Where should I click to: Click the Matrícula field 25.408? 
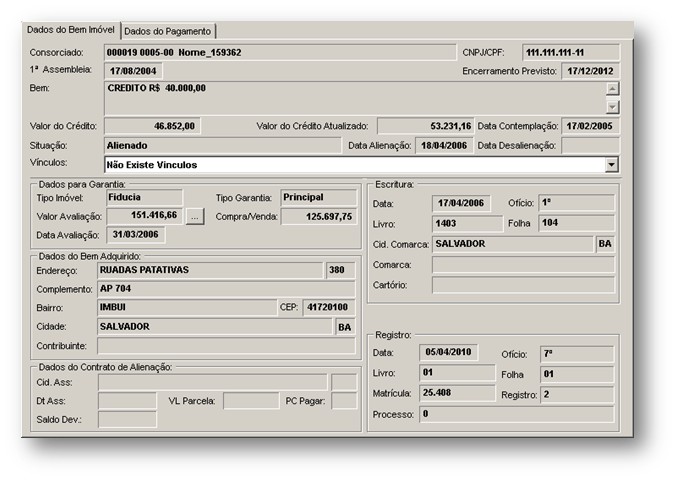(x=457, y=393)
